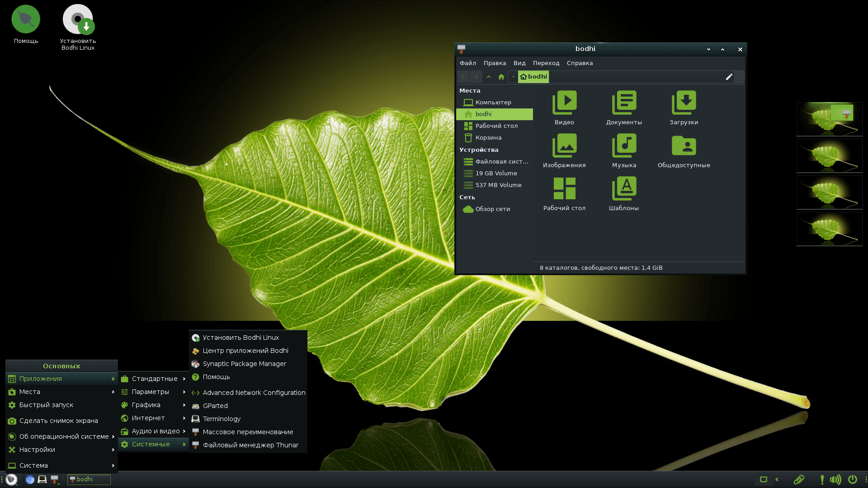Open Массовое переименование

tap(248, 432)
